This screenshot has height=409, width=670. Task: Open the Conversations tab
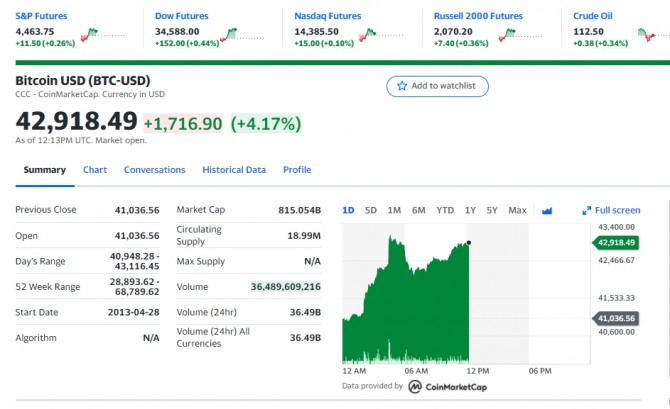(154, 170)
